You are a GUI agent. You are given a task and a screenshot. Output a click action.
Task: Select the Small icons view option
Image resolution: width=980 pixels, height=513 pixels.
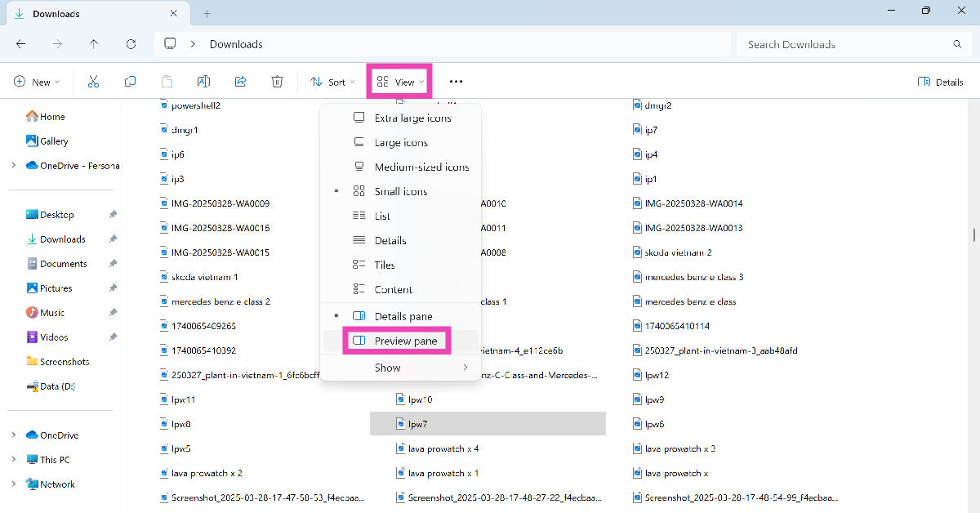tap(400, 191)
